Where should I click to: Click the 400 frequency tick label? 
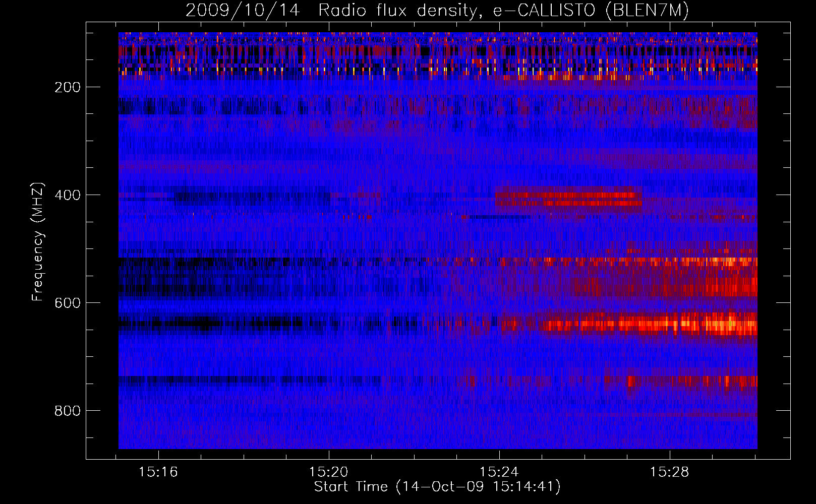coord(68,195)
